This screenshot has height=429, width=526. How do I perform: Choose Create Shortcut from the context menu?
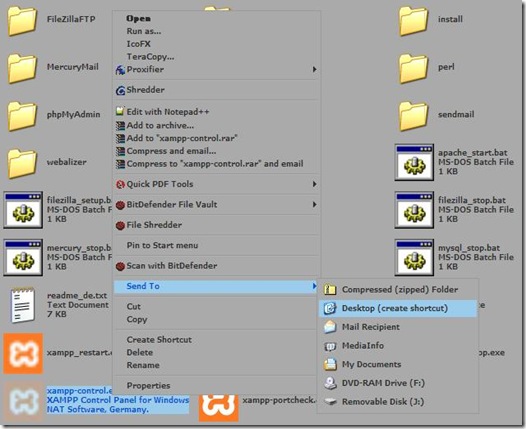pyautogui.click(x=159, y=339)
